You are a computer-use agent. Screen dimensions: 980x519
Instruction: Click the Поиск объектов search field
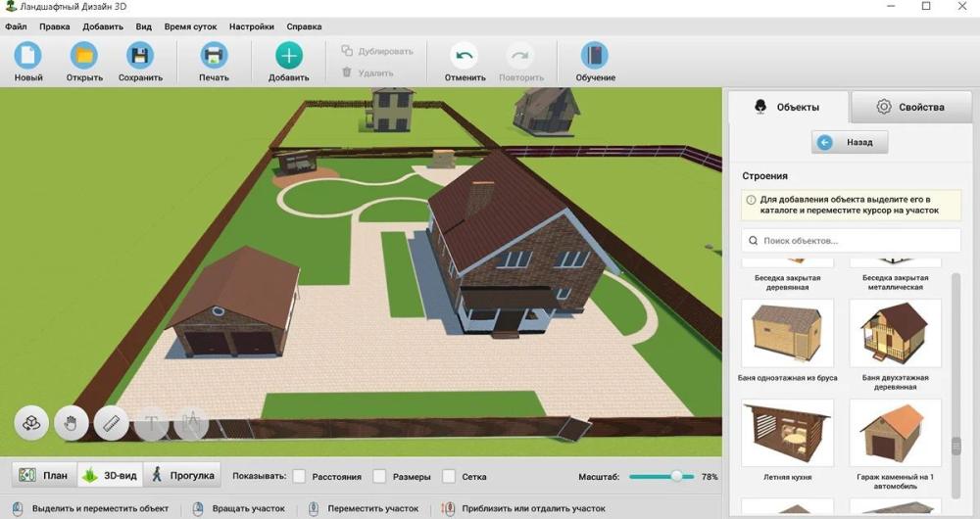pyautogui.click(x=851, y=240)
